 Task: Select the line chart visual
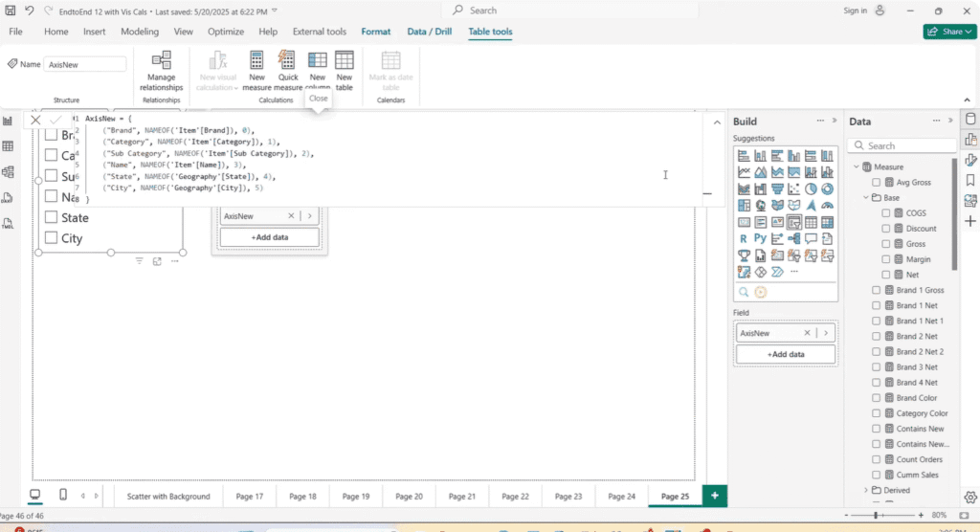tap(744, 172)
